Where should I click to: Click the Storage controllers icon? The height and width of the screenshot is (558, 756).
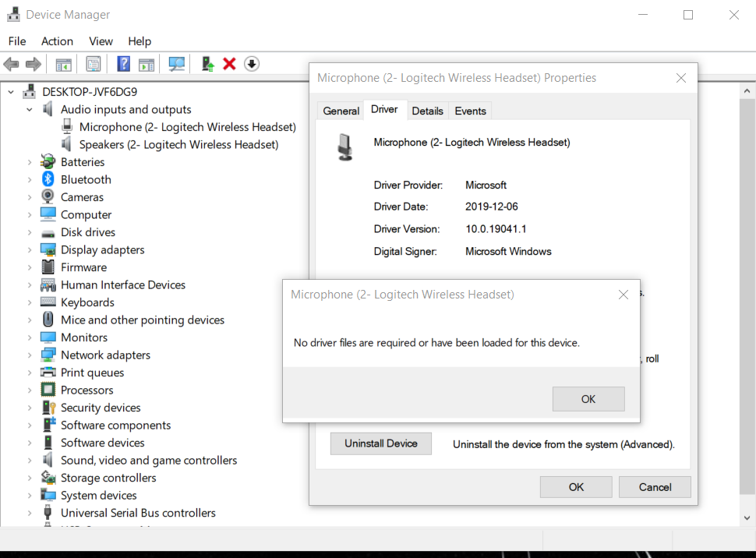tap(48, 478)
